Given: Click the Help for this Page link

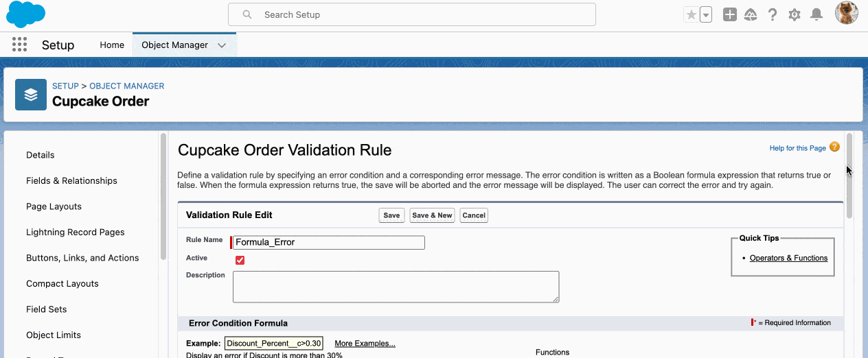Looking at the screenshot, I should click(798, 148).
